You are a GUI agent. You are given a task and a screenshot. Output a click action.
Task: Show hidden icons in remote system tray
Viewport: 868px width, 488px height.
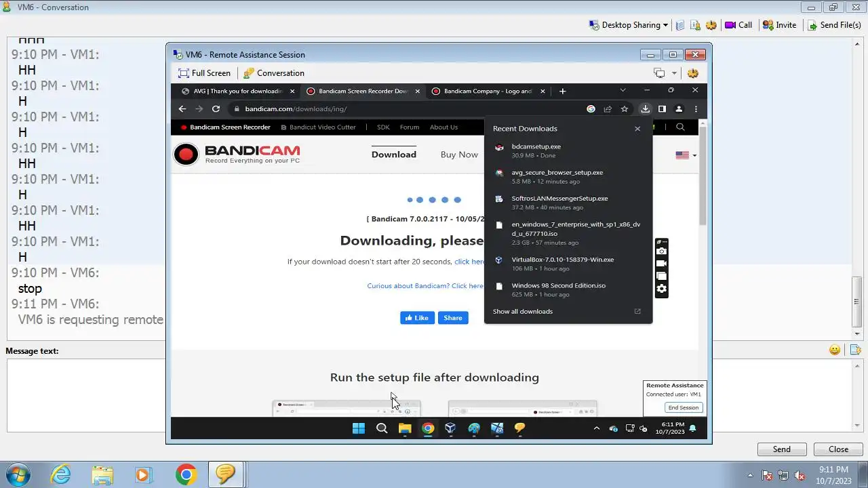point(597,428)
